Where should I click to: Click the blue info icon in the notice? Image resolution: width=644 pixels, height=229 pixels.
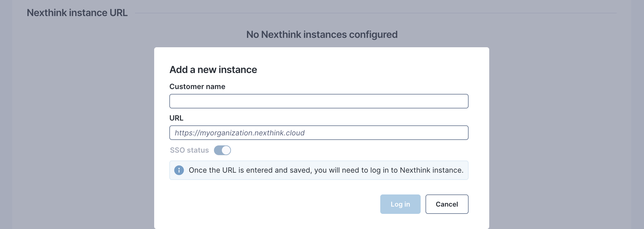click(x=179, y=170)
